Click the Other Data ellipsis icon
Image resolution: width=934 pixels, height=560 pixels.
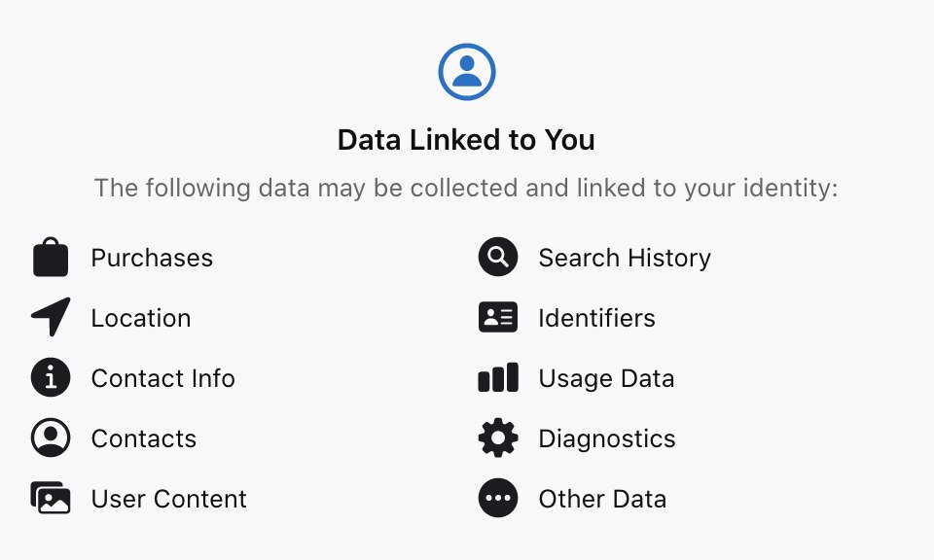pos(498,499)
